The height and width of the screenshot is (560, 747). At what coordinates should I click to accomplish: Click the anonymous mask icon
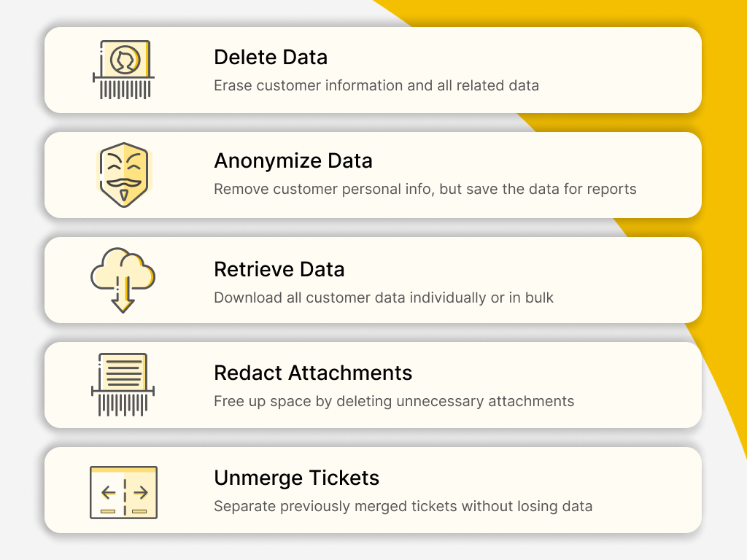click(x=123, y=175)
